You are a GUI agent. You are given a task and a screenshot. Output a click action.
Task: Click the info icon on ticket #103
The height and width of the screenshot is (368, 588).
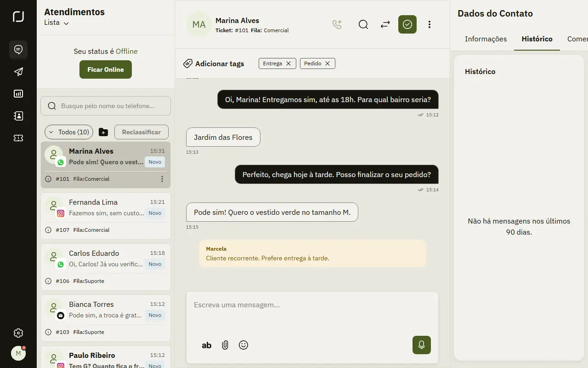coord(48,332)
